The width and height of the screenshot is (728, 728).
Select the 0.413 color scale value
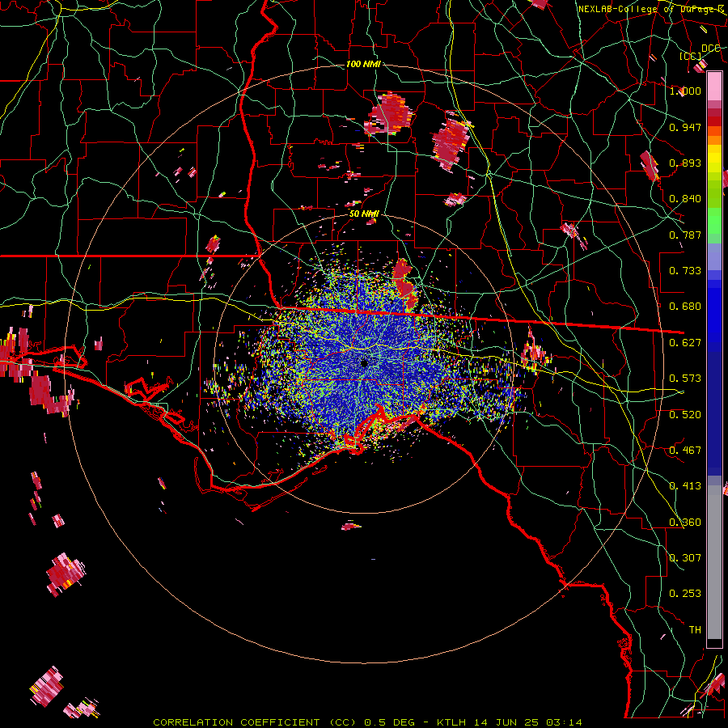coord(685,486)
